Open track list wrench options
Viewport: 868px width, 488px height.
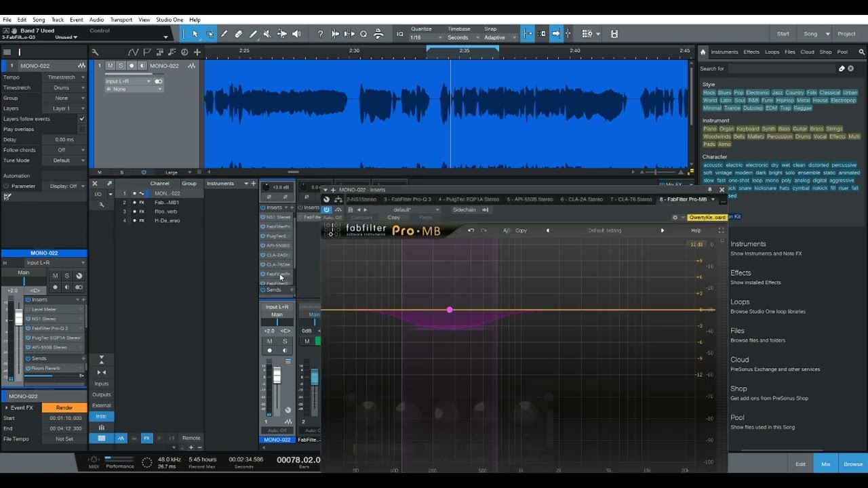pyautogui.click(x=95, y=52)
